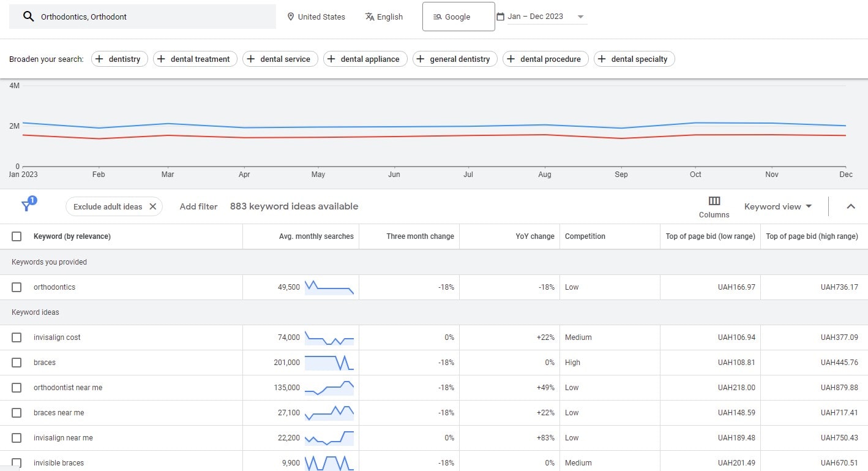The height and width of the screenshot is (471, 868).
Task: Sort by Top of page bid (high range)
Action: (x=812, y=236)
